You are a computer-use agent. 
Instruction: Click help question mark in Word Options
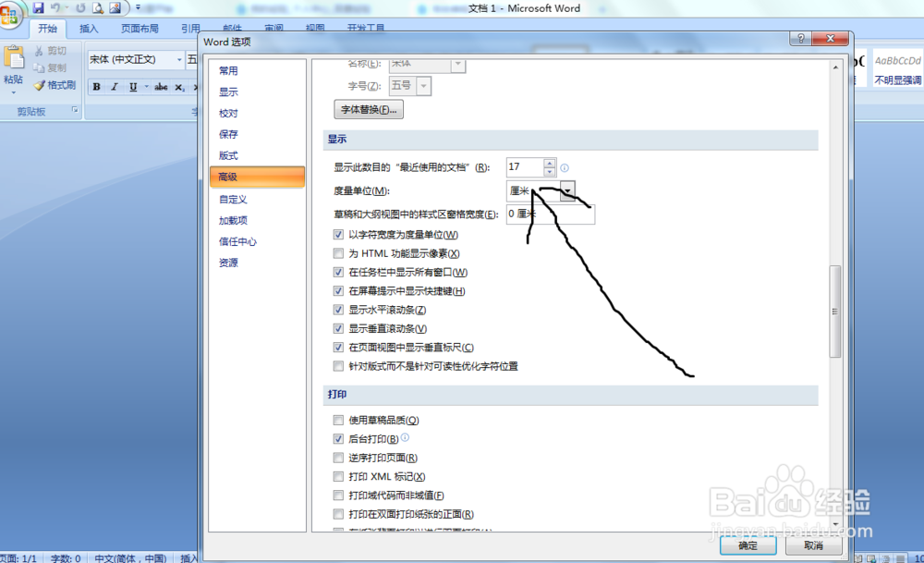(800, 38)
